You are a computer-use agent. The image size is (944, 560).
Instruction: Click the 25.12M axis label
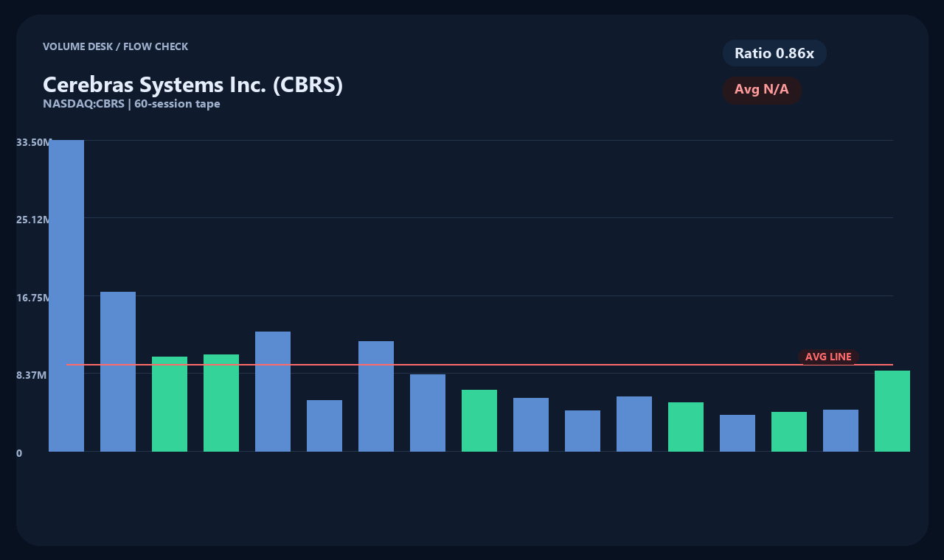point(34,220)
